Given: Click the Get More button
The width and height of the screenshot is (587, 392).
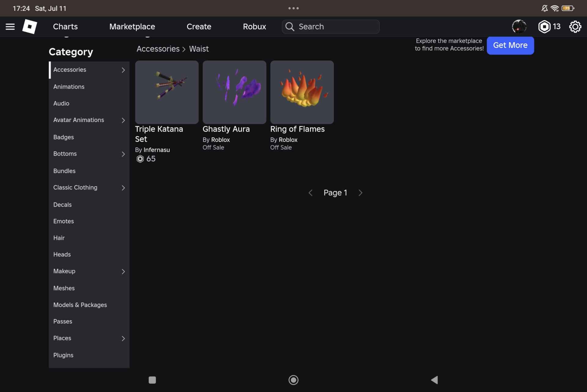Looking at the screenshot, I should pyautogui.click(x=510, y=45).
